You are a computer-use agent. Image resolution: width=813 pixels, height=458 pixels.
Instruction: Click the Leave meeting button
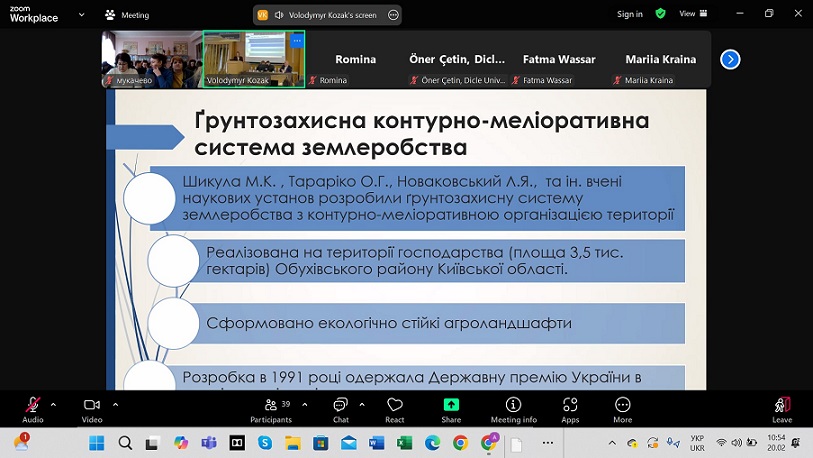[782, 409]
